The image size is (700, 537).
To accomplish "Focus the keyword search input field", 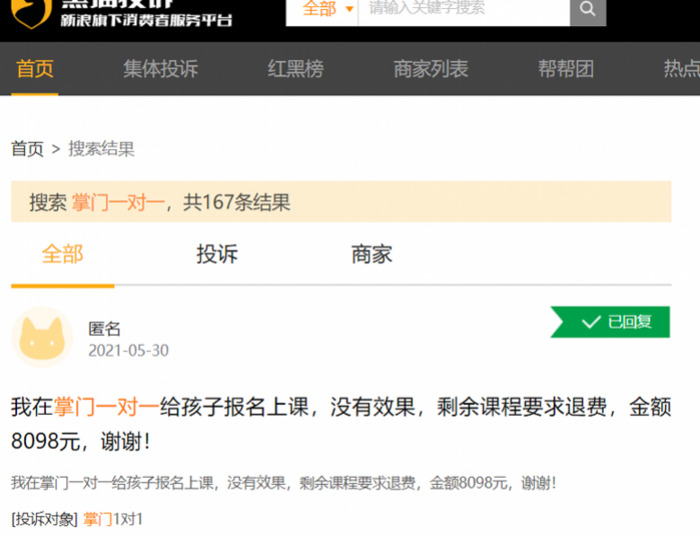I will click(464, 9).
